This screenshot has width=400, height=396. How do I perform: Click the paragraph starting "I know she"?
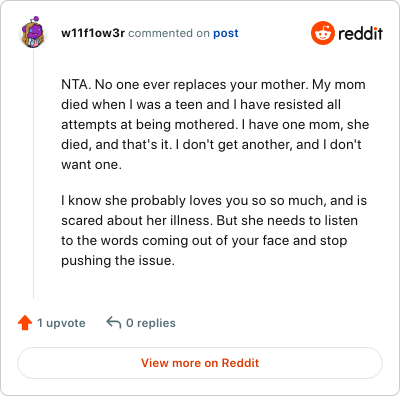tap(214, 230)
